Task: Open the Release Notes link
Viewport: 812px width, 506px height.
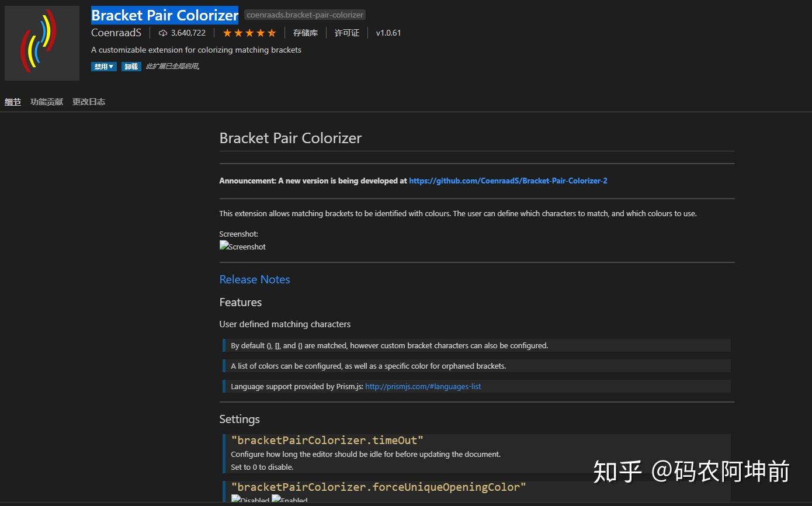Action: click(254, 279)
